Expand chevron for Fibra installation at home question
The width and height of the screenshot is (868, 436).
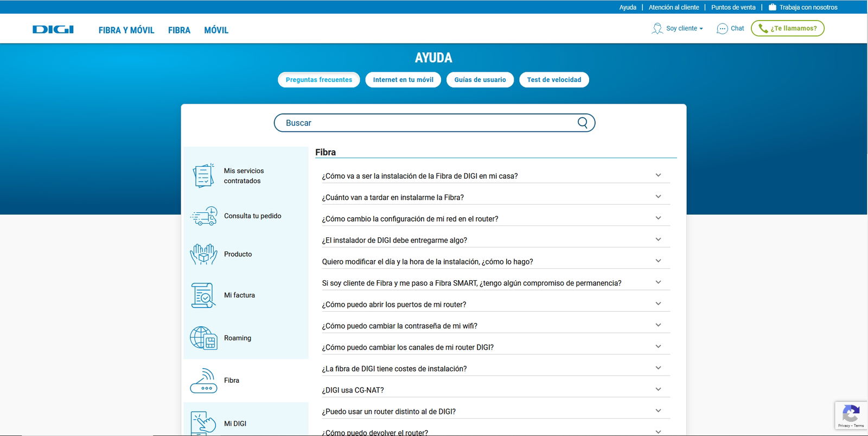658,175
